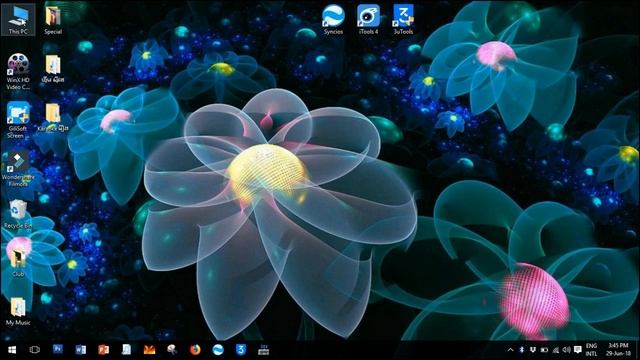Click the Show desktop sliver at taskbar's end
640x360 pixels.
[x=638, y=350]
